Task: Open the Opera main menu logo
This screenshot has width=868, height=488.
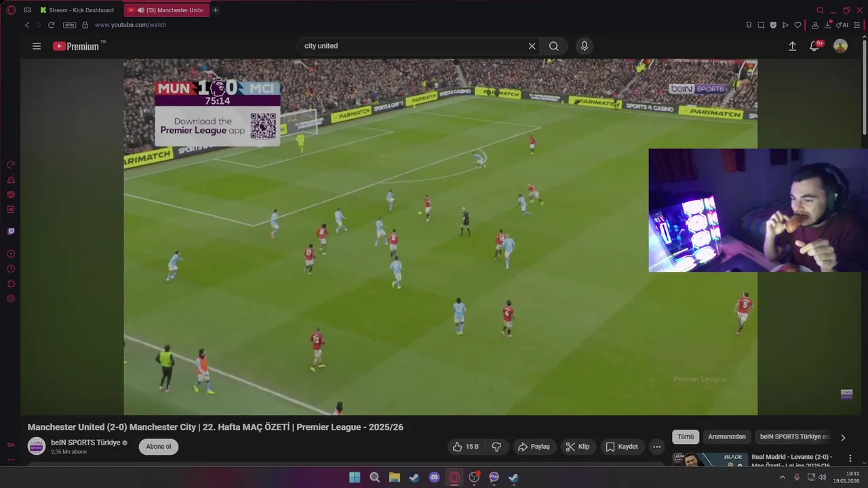Action: tap(11, 10)
